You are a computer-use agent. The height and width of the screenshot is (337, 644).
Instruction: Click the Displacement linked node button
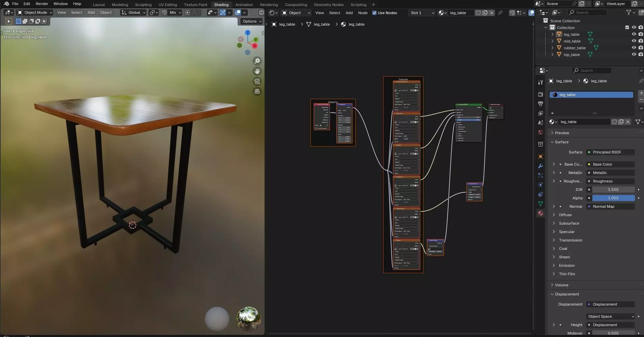click(x=611, y=304)
